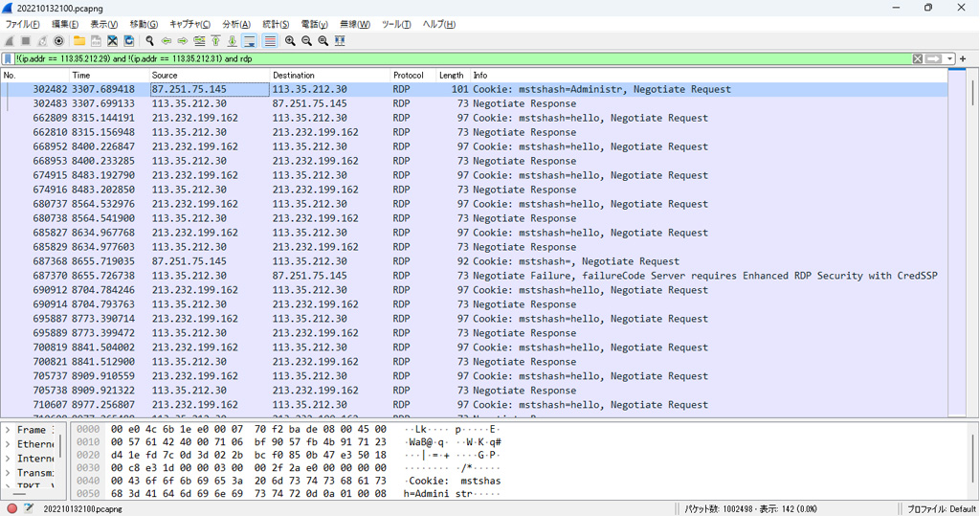Sort by the Length column header
This screenshot has height=516, width=980.
coord(452,75)
